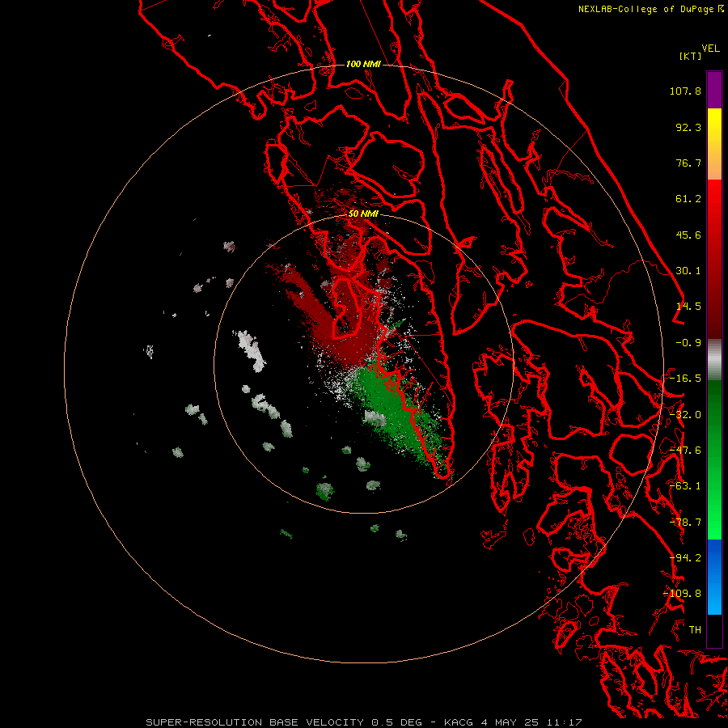Click the -16.5 velocity scale value
The height and width of the screenshot is (728, 728).
pyautogui.click(x=685, y=379)
